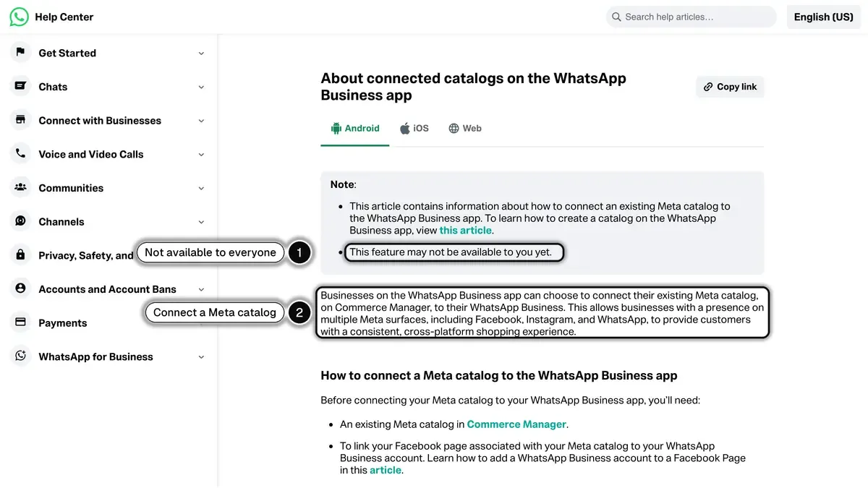868x488 pixels.
Task: Click the Copy link button
Action: click(730, 87)
